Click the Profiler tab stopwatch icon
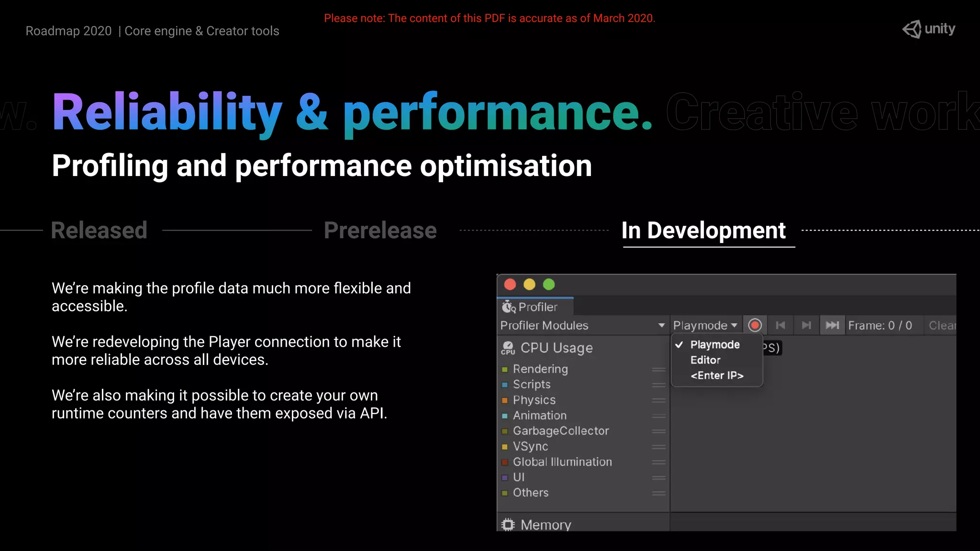Viewport: 980px width, 551px height. [x=508, y=307]
